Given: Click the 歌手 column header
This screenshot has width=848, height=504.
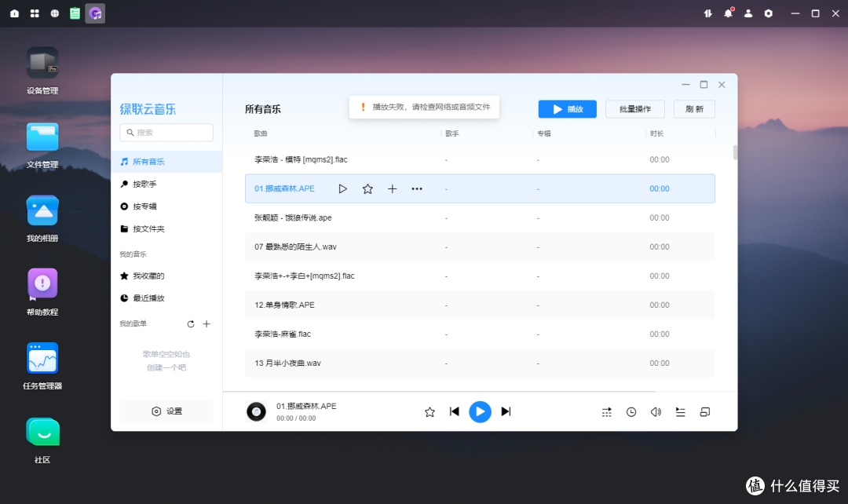Looking at the screenshot, I should coord(452,133).
